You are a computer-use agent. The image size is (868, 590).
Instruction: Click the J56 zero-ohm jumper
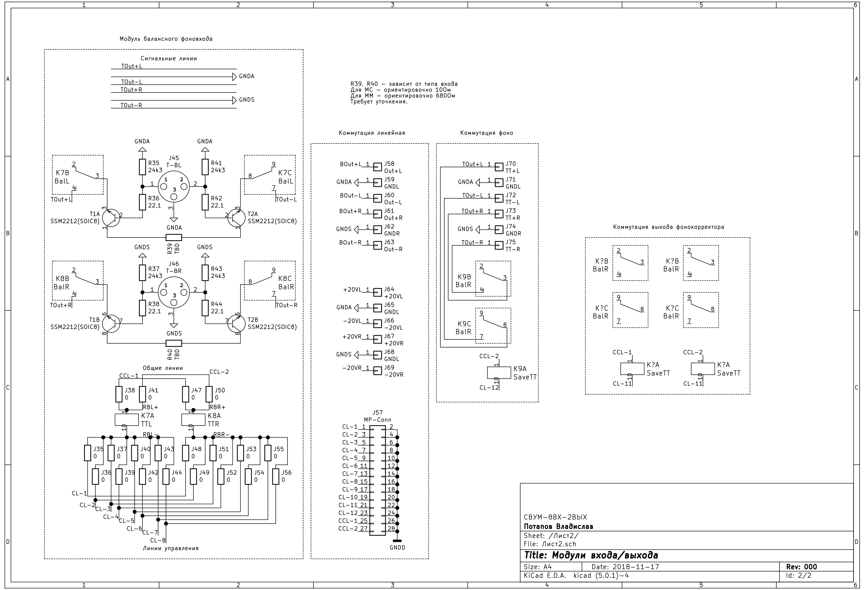coord(276,477)
